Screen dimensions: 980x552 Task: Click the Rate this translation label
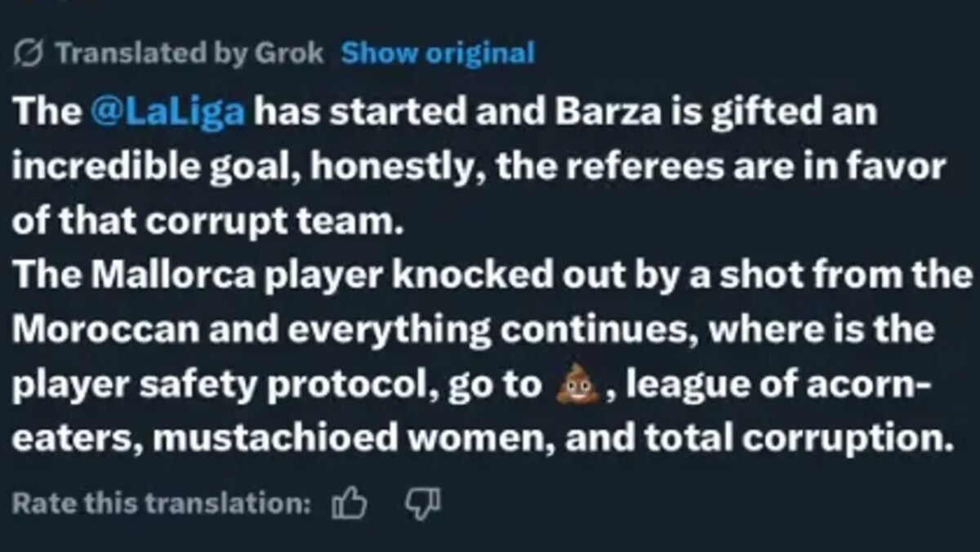point(161,504)
